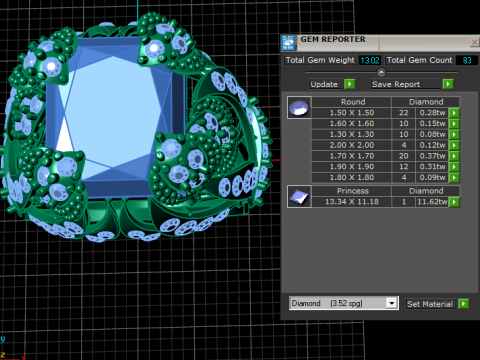Click the green arrow for 2.00 X 2.00 row
This screenshot has width=480, height=360.
click(454, 145)
